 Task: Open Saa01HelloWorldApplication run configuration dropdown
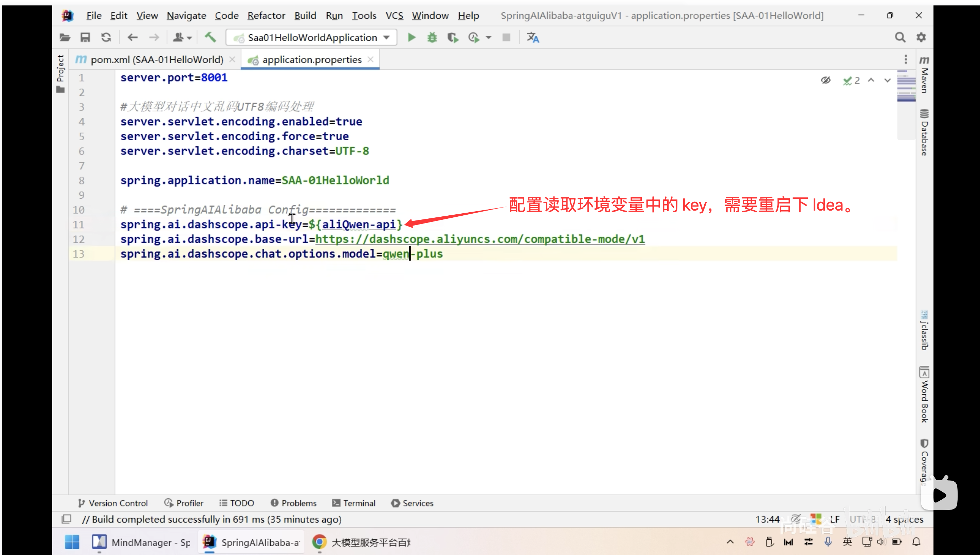point(312,37)
